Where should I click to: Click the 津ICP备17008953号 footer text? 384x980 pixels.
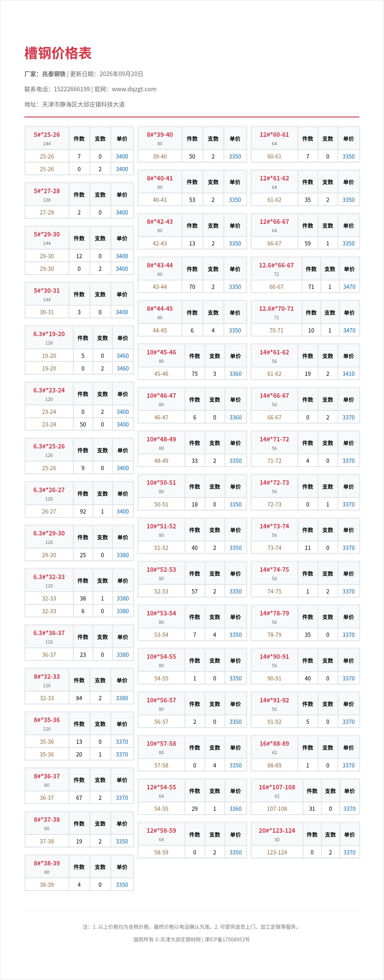pyautogui.click(x=227, y=939)
